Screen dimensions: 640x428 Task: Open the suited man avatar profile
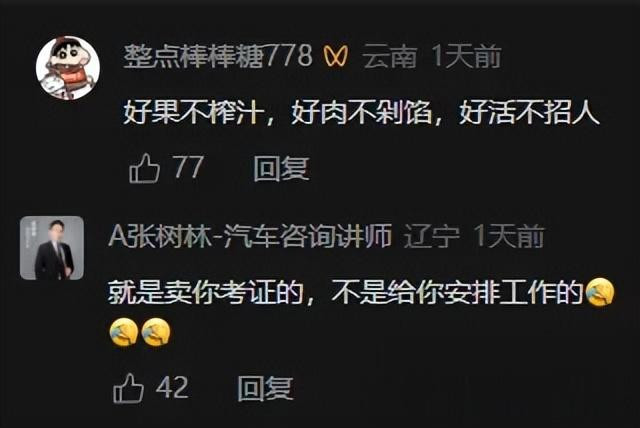(x=52, y=248)
